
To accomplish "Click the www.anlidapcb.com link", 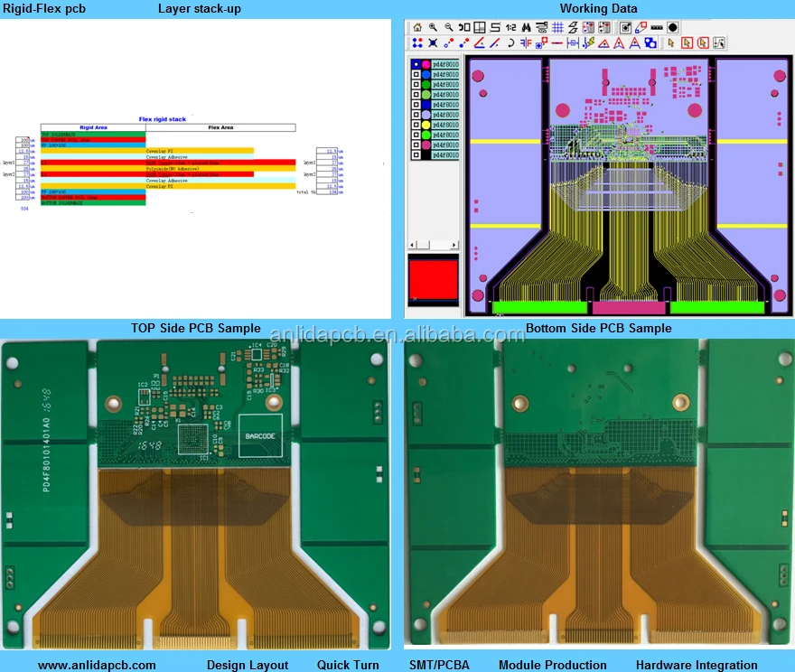I will pos(97,665).
